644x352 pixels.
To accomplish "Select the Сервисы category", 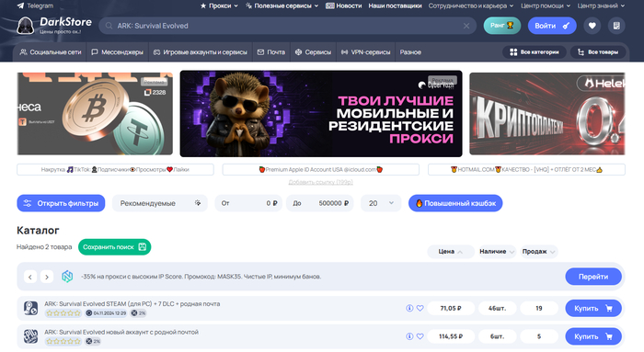I will pos(313,52).
